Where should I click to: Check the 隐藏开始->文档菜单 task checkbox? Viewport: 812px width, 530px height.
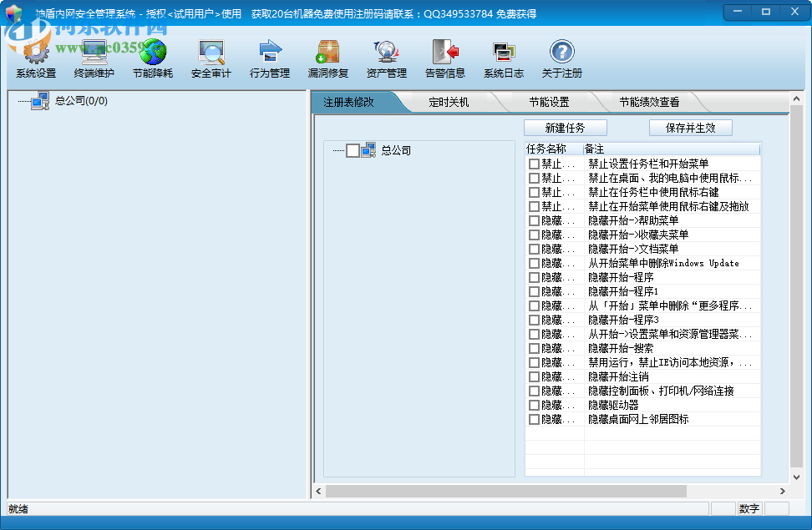pyautogui.click(x=534, y=250)
